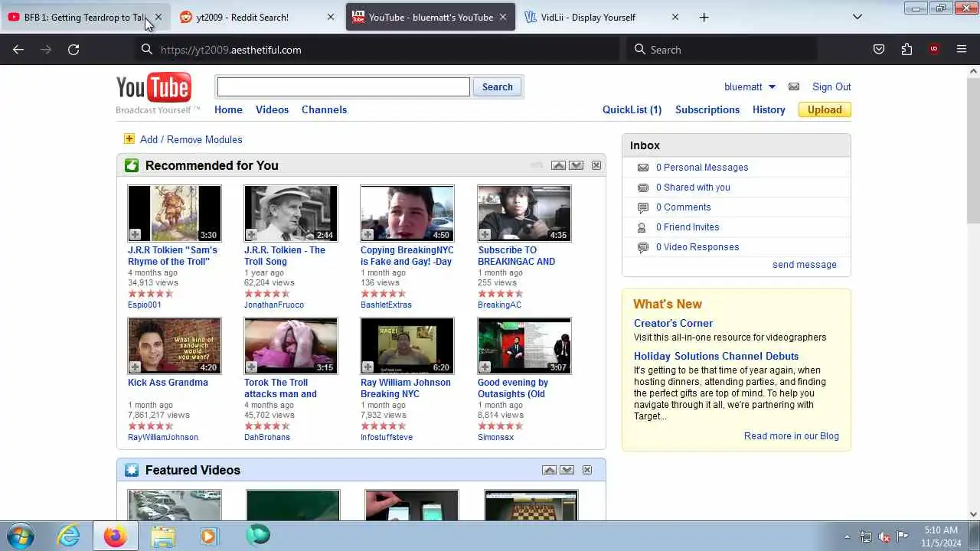Add Kick Ass Grandma to QuickList
980x551 pixels.
tap(135, 367)
